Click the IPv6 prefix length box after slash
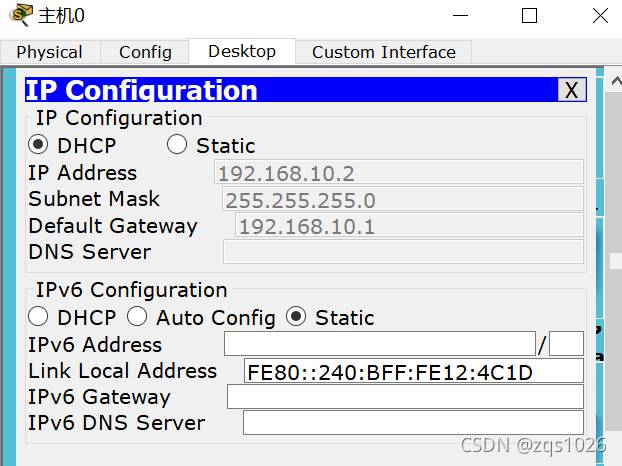This screenshot has height=466, width=622. pyautogui.click(x=566, y=345)
